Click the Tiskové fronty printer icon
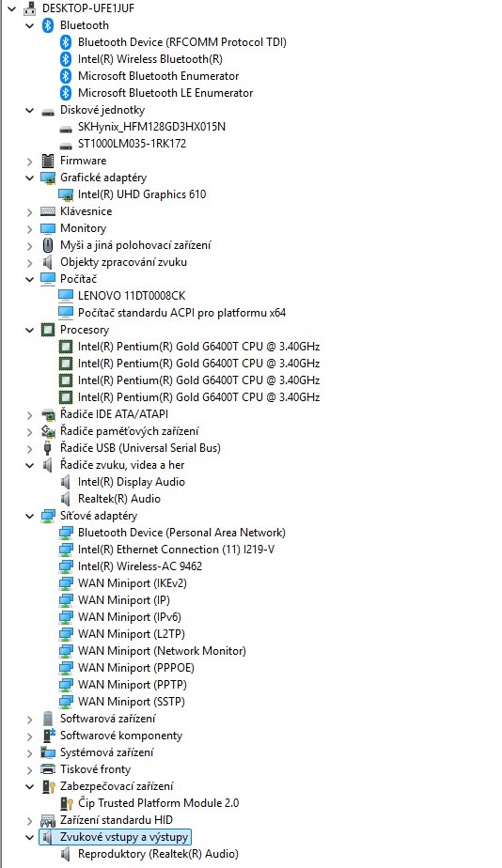 coord(48,769)
